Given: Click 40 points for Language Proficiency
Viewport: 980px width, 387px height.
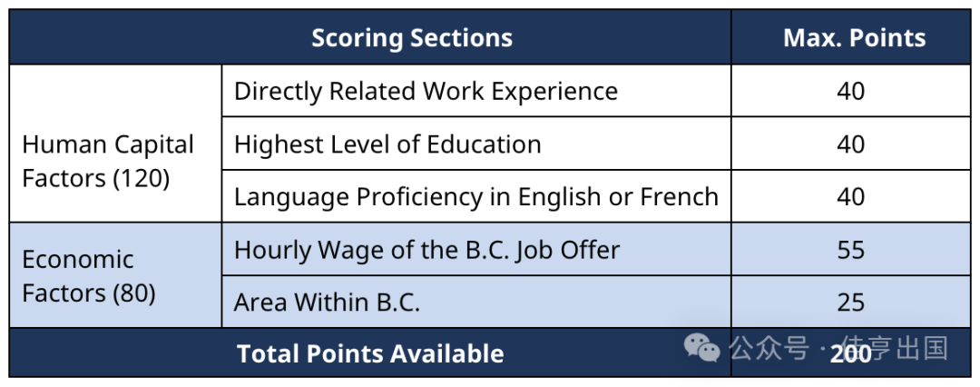Looking at the screenshot, I should click(850, 196).
